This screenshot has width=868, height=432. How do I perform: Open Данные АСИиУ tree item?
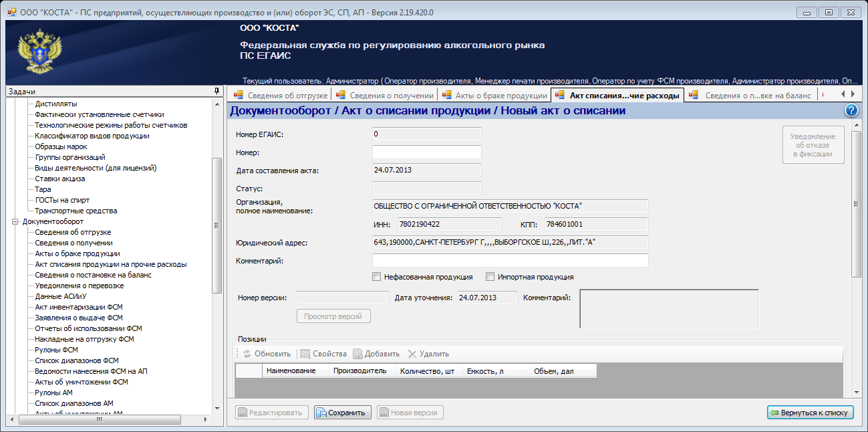pos(61,296)
